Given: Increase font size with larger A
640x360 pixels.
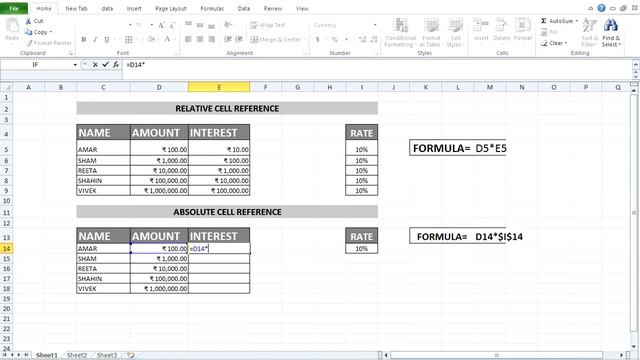Looking at the screenshot, I should tap(161, 25).
